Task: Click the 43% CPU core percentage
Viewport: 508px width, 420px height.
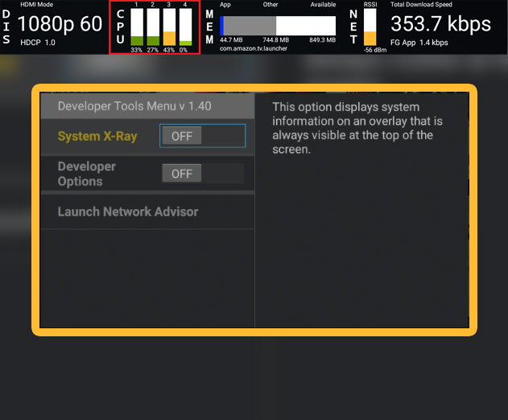Action: [x=169, y=50]
